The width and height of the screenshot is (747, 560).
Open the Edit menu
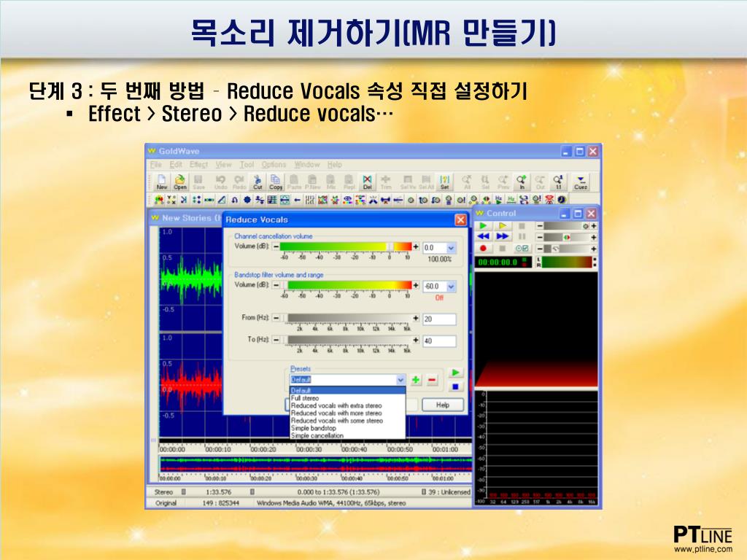[176, 164]
